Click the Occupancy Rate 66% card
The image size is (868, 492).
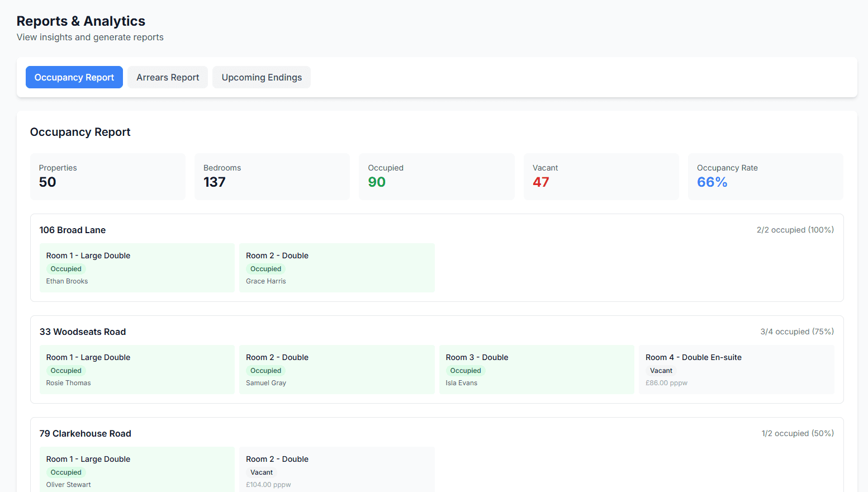pos(766,177)
